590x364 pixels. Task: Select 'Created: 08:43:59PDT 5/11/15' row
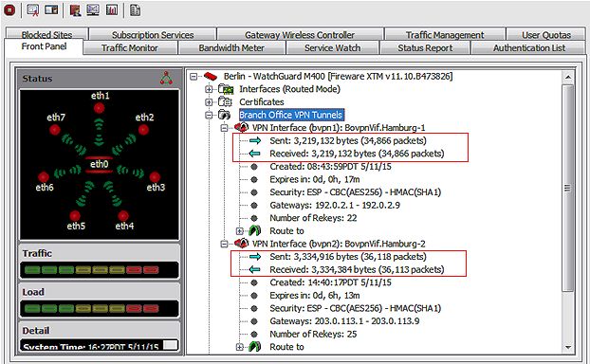(x=330, y=167)
